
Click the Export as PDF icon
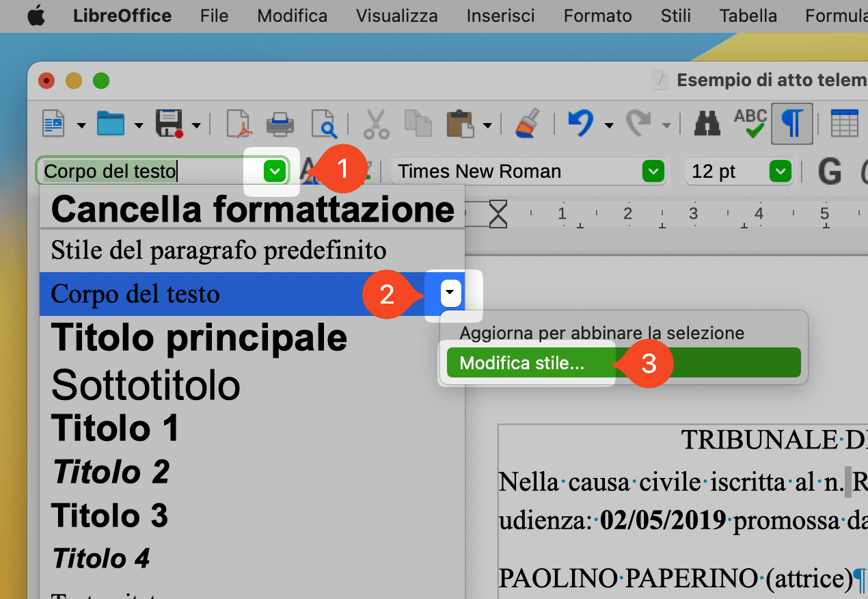[x=240, y=124]
